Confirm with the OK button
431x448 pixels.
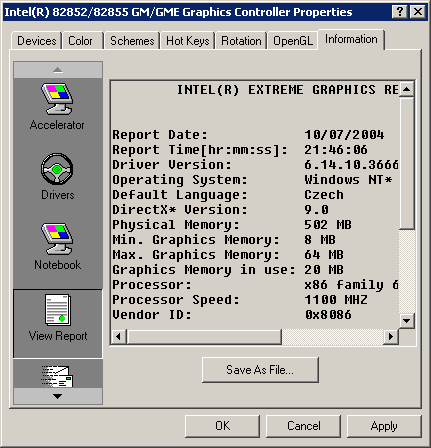coord(222,426)
